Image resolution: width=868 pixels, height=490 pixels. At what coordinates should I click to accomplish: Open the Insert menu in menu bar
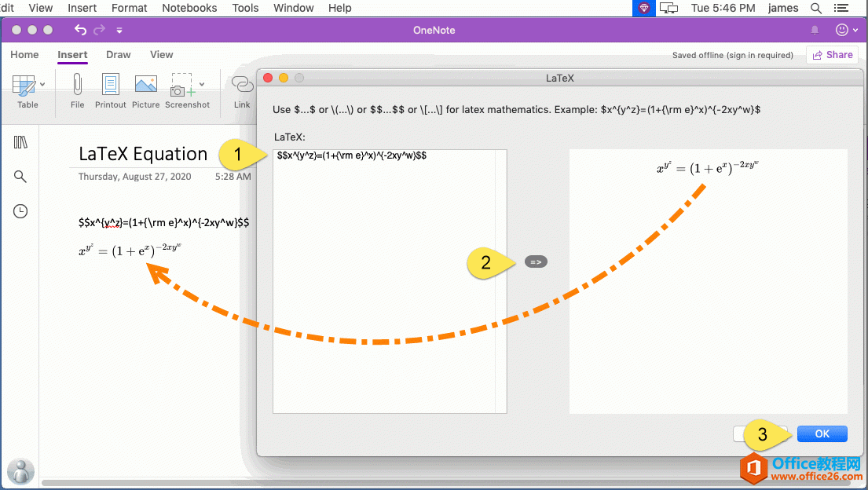[x=82, y=8]
